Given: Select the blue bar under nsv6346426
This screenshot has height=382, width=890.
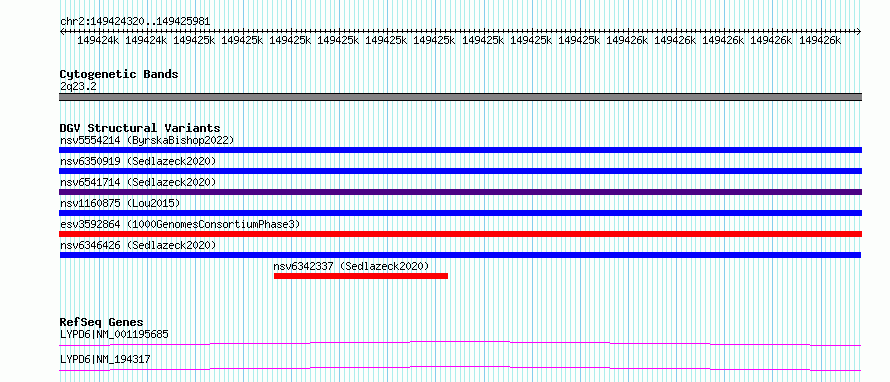Looking at the screenshot, I should 460,255.
